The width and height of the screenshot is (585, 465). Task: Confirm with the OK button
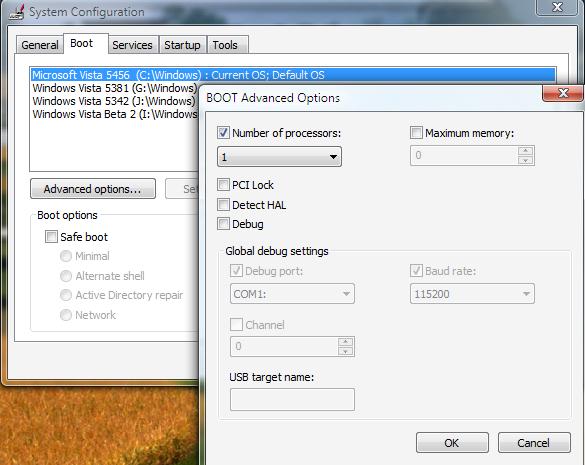452,443
